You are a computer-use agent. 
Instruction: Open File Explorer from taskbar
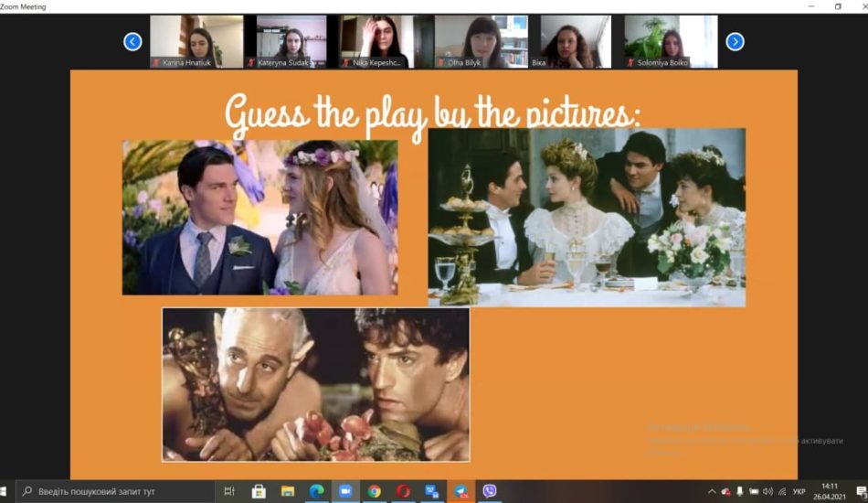click(288, 491)
